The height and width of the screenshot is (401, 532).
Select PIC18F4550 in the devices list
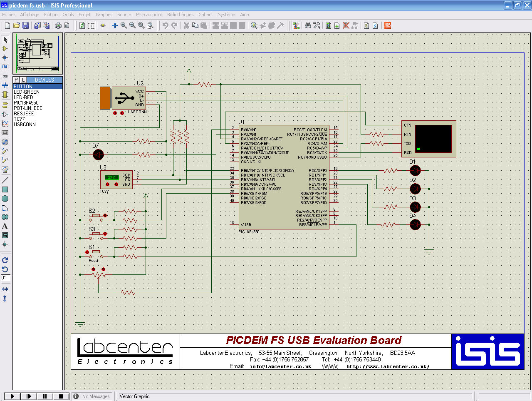pyautogui.click(x=38, y=103)
